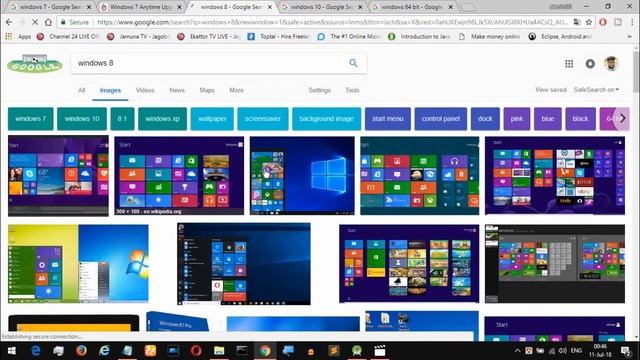Open File Explorer from taskbar
640x360 pixels.
click(x=219, y=351)
